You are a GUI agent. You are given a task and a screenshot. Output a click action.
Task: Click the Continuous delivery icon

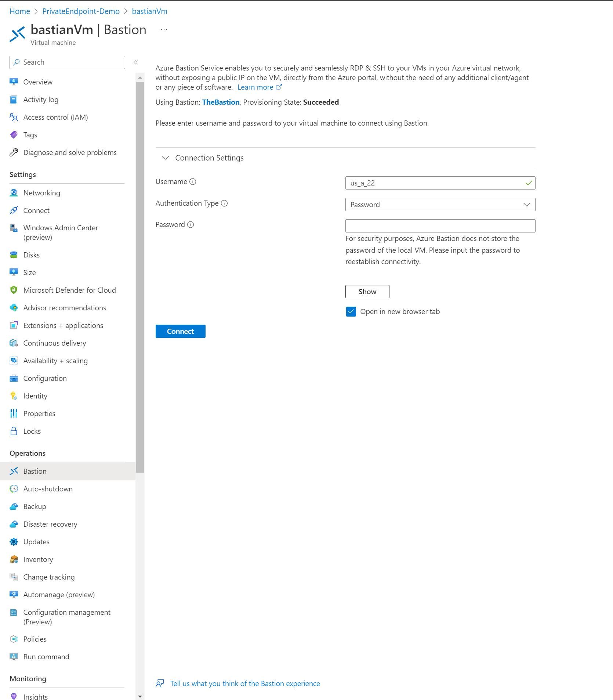pos(14,343)
